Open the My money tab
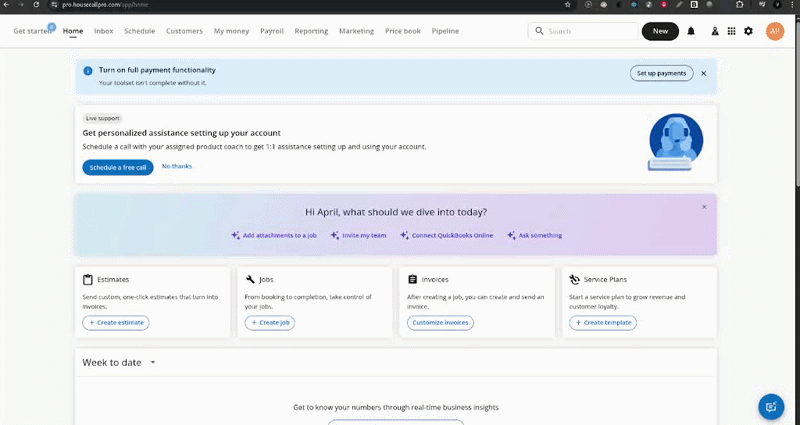Screen dimensions: 800x425 point(231,31)
